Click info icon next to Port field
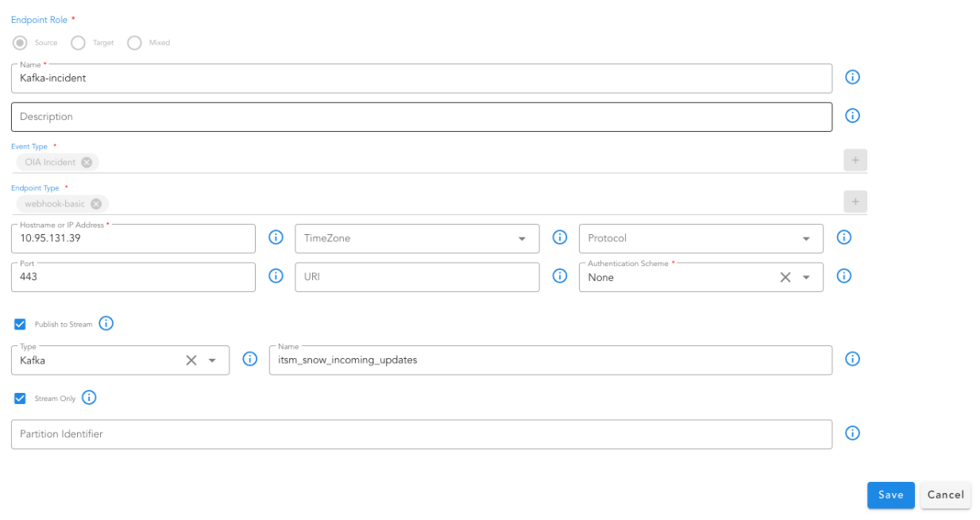Image resolution: width=980 pixels, height=520 pixels. click(276, 275)
